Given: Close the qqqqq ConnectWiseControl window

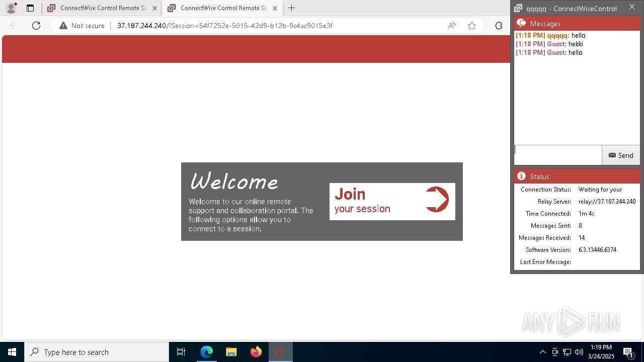Looking at the screenshot, I should tap(632, 7).
